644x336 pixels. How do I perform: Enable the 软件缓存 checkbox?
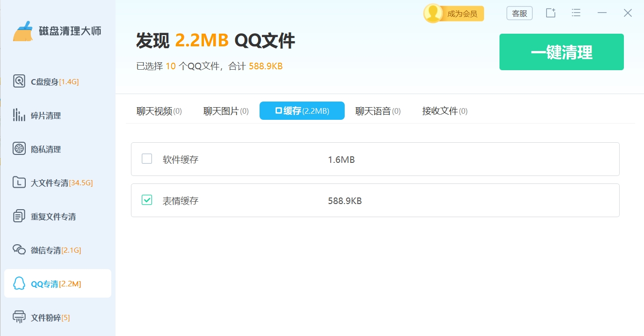(x=146, y=159)
